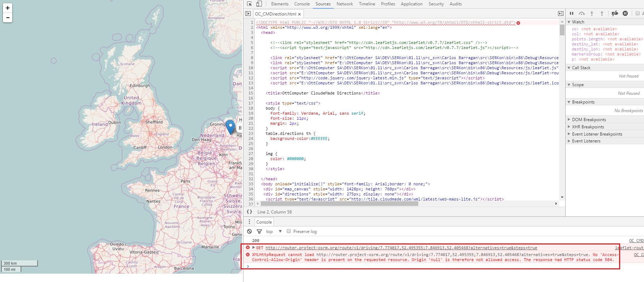The width and height of the screenshot is (644, 282).
Task: Clear the console log
Action: tap(249, 231)
